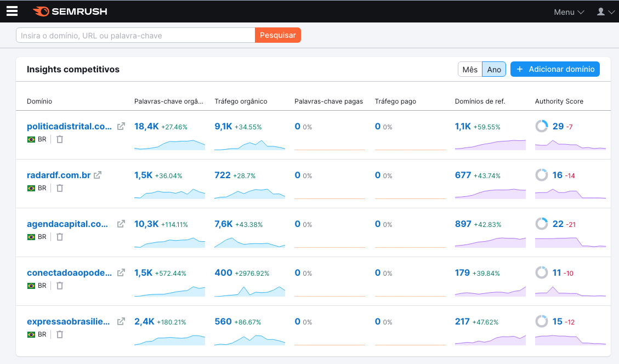The height and width of the screenshot is (364, 619).
Task: Click the Authority Score column header
Action: pyautogui.click(x=559, y=101)
